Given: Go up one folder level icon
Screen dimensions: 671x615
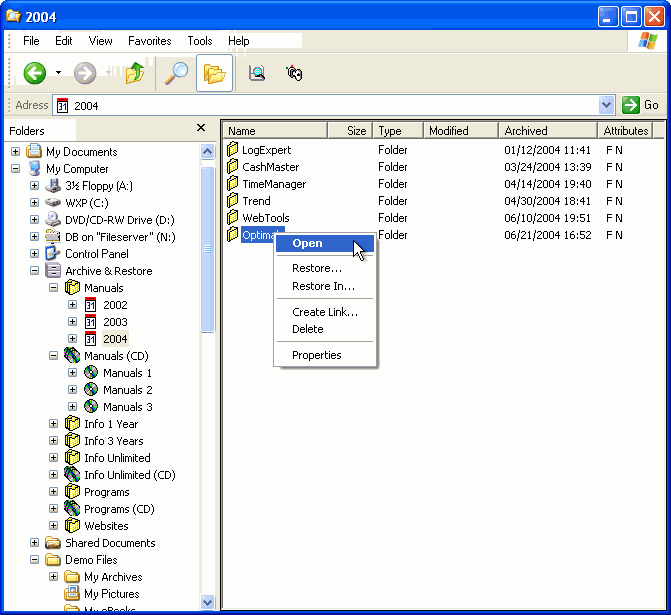Looking at the screenshot, I should 135,73.
